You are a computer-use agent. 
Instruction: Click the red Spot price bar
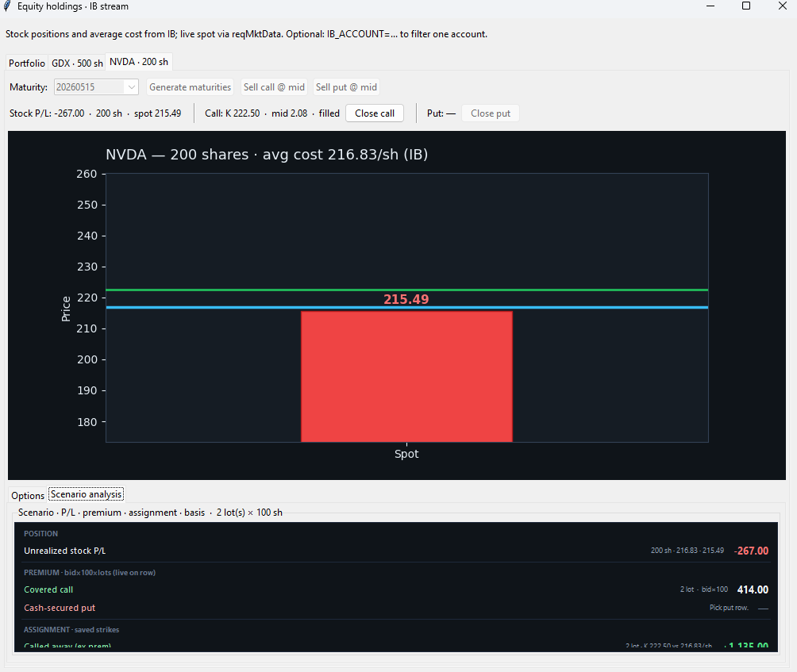point(406,376)
